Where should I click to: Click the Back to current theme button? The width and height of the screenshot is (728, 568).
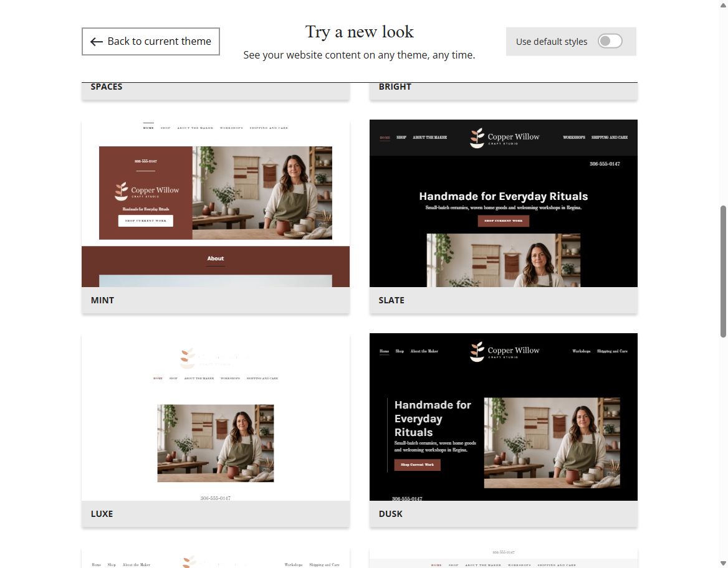tap(150, 41)
